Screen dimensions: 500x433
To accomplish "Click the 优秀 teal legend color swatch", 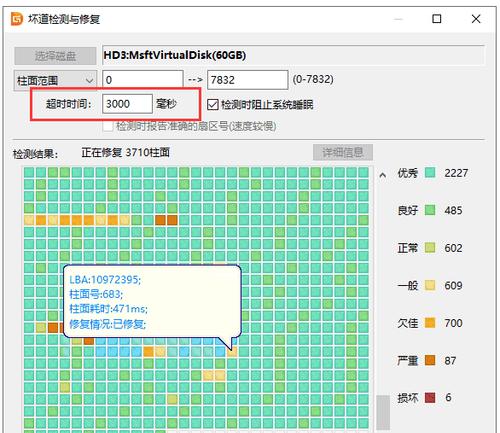I will pos(430,173).
